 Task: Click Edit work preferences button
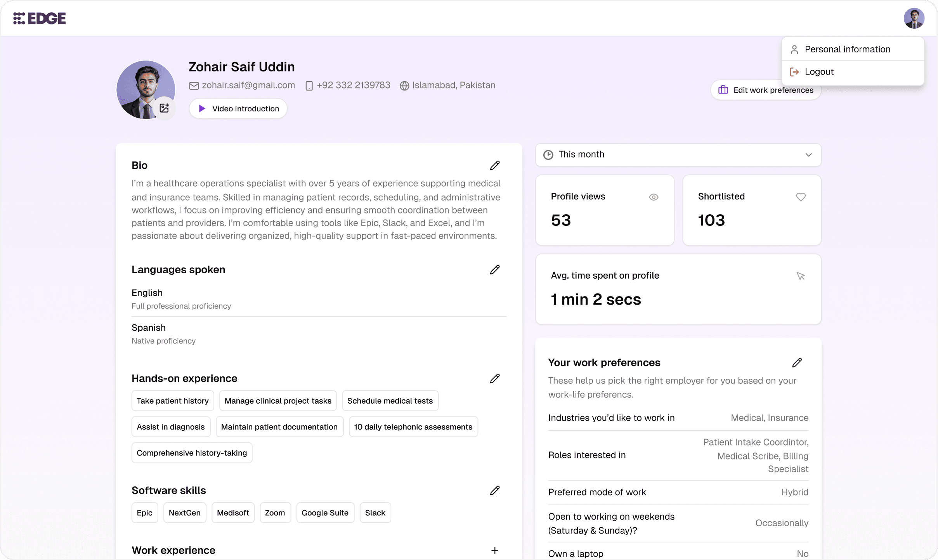[x=749, y=90]
